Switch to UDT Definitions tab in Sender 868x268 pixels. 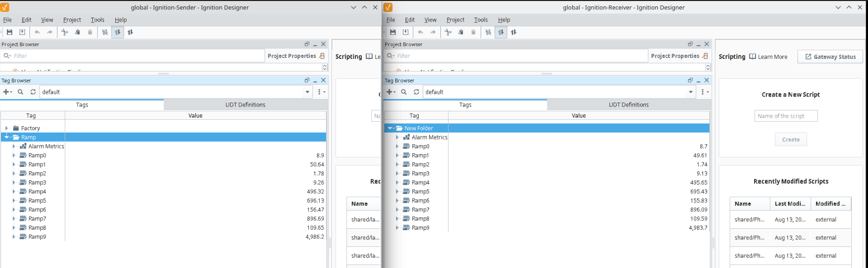tap(245, 105)
